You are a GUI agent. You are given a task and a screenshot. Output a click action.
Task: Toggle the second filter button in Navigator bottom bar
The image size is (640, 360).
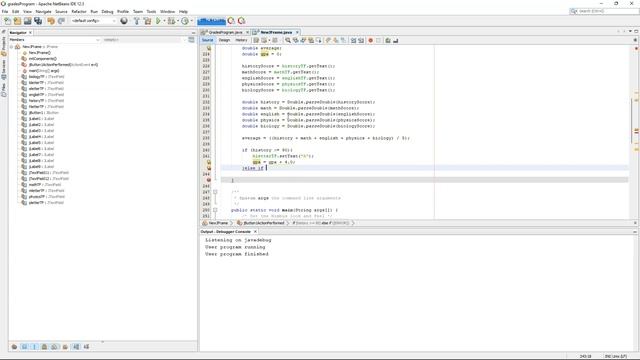[24, 347]
